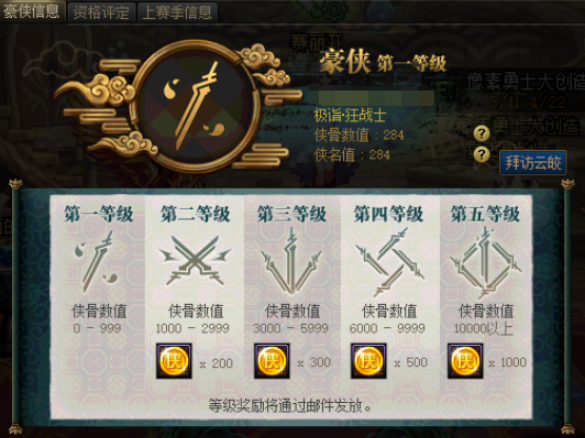Click the 侠名值 : 284 text

point(352,154)
